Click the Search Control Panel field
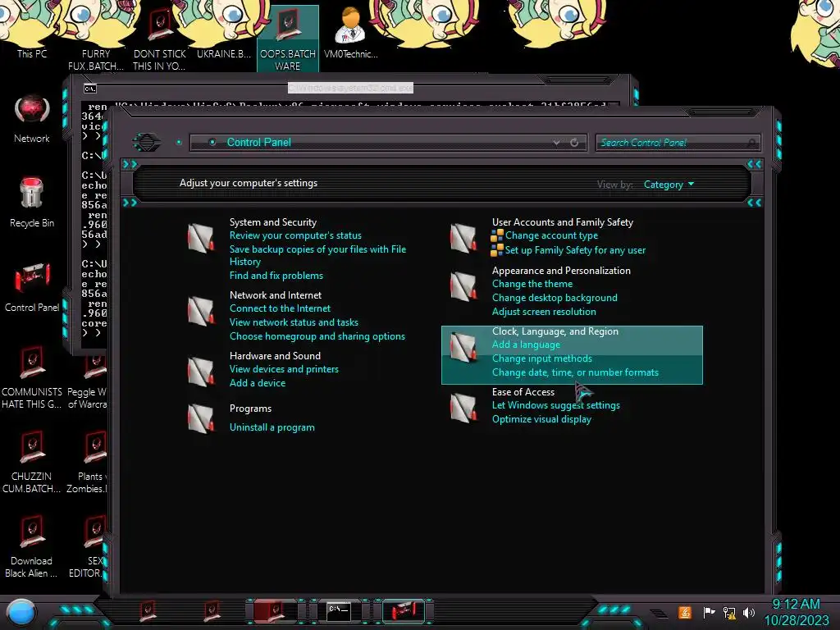This screenshot has height=630, width=840. [x=678, y=143]
